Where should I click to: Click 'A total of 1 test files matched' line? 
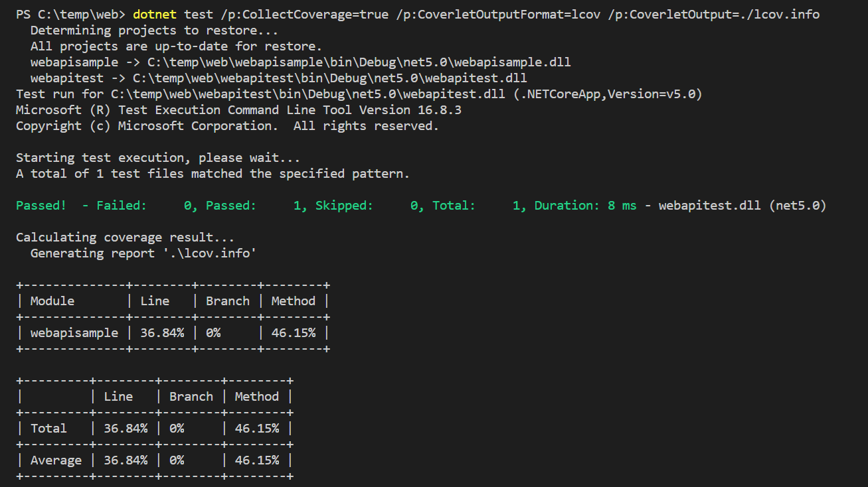[x=213, y=174]
